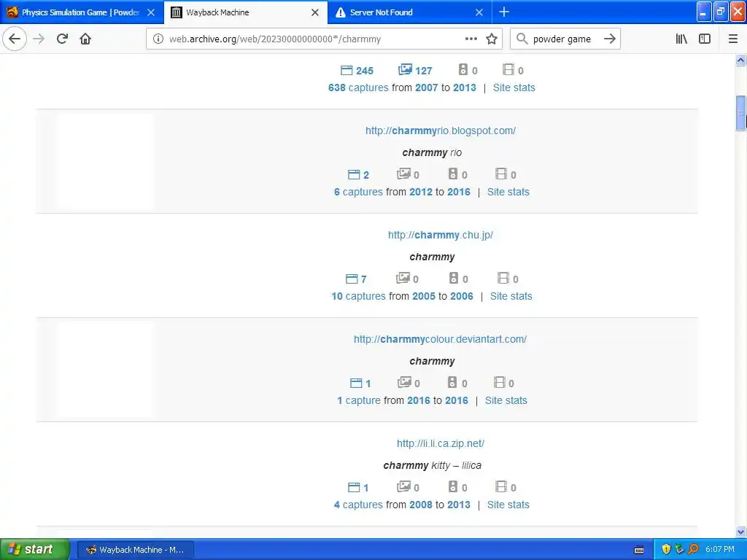Open the 4 captures link
747x560 pixels.
pyautogui.click(x=358, y=505)
